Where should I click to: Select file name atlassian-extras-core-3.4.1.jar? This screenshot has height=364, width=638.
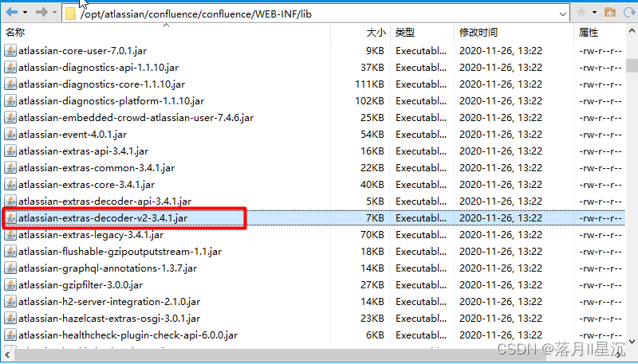pyautogui.click(x=87, y=185)
